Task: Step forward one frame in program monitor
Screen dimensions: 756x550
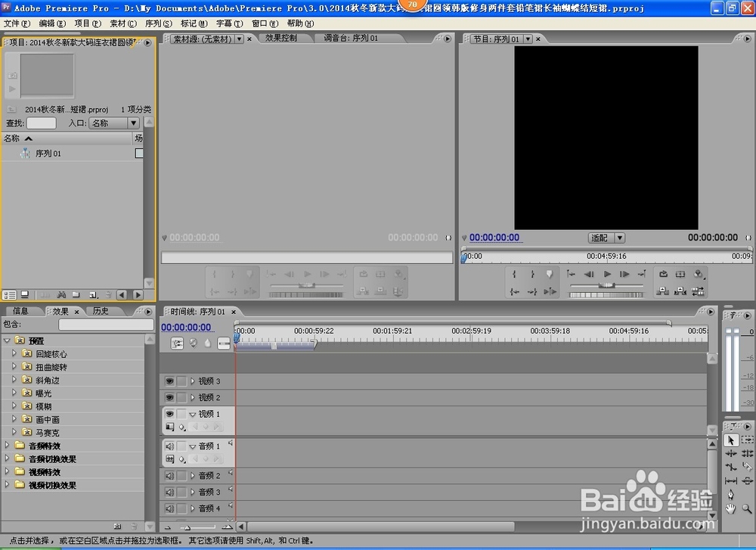Action: 624,274
